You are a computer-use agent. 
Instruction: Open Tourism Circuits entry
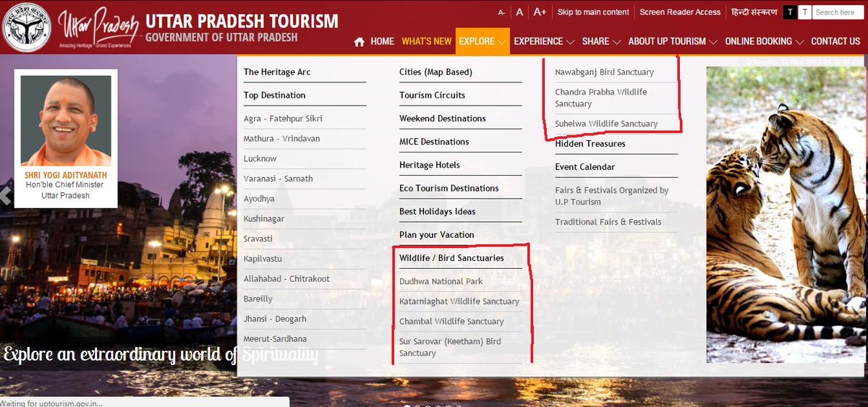coord(432,95)
